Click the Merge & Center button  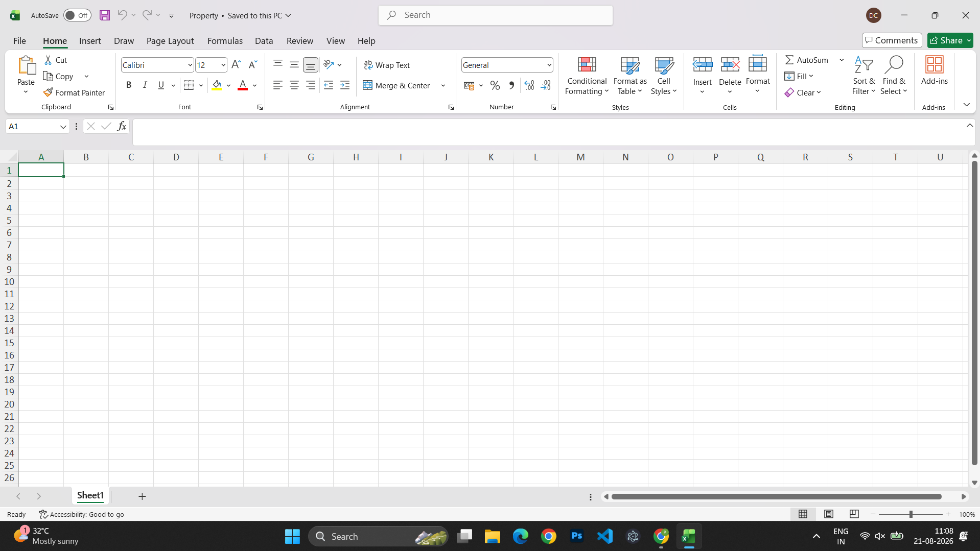pos(396,85)
